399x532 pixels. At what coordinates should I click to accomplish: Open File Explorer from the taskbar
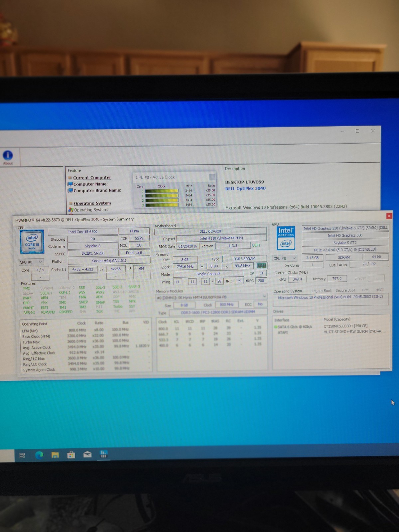(x=55, y=455)
